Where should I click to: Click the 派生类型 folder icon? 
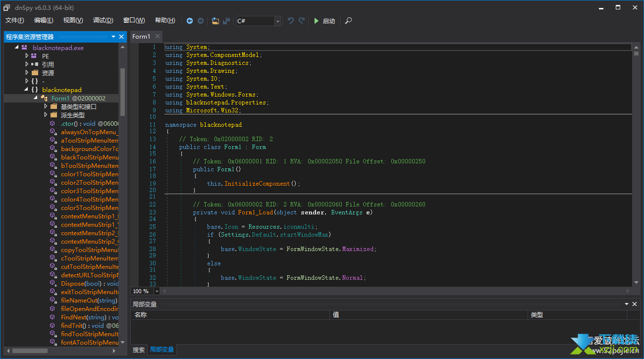[54, 115]
